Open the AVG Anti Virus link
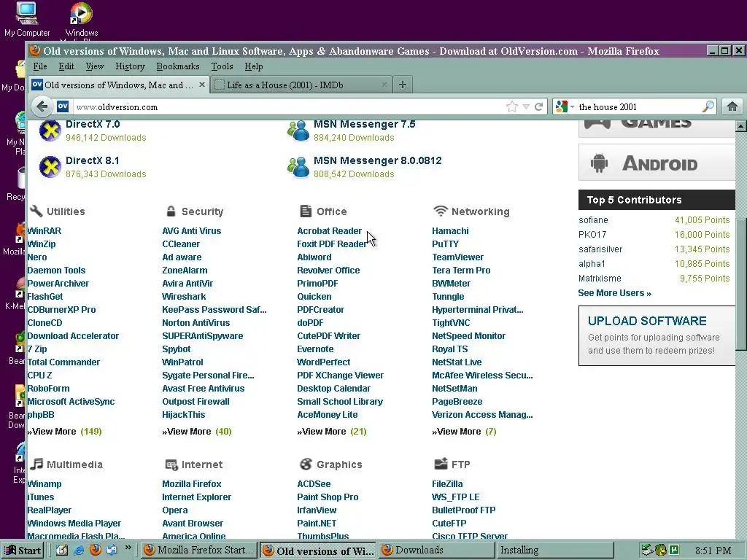 192,231
